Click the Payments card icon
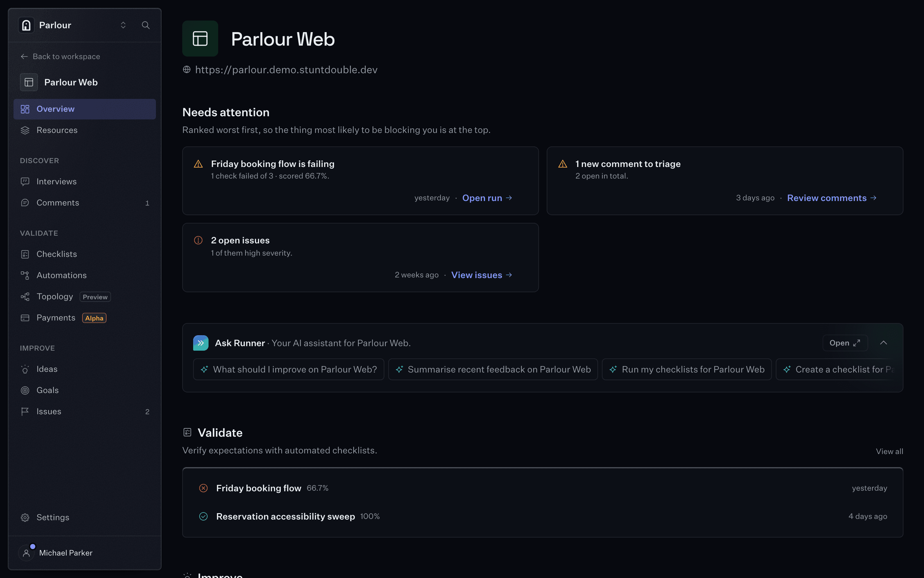 [25, 318]
